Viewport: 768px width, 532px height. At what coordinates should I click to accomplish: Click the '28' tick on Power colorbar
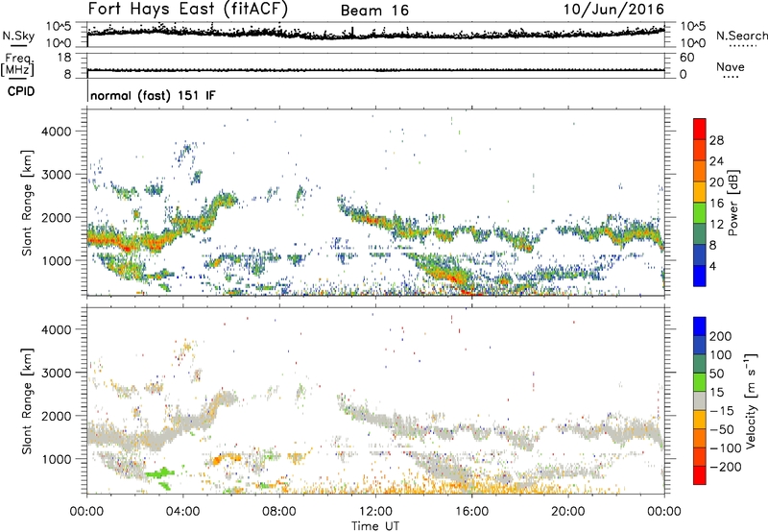coord(716,140)
